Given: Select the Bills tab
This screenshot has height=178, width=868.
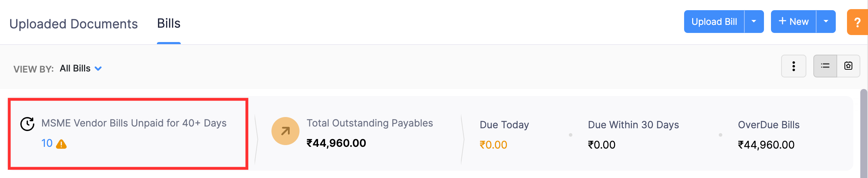Looking at the screenshot, I should [x=168, y=23].
